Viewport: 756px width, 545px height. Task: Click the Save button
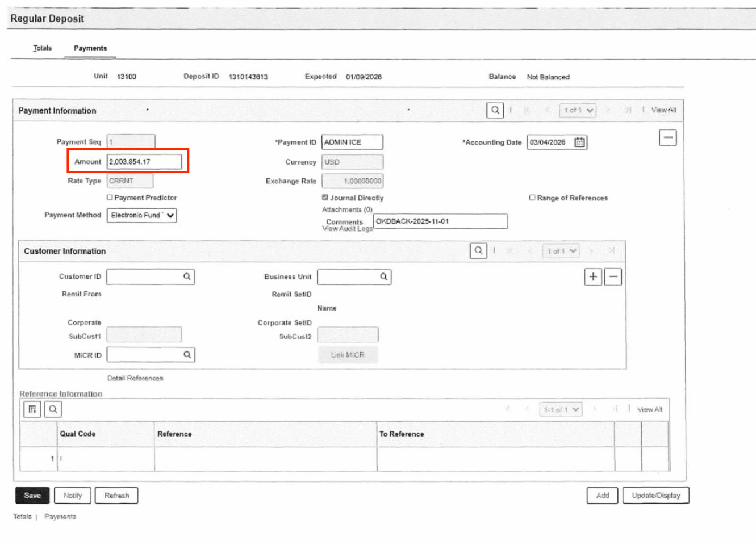32,496
